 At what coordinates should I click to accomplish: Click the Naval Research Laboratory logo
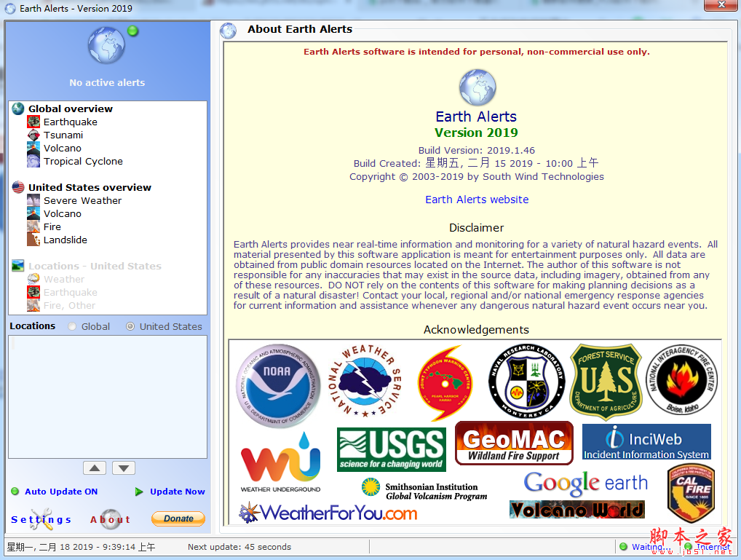pyautogui.click(x=526, y=381)
